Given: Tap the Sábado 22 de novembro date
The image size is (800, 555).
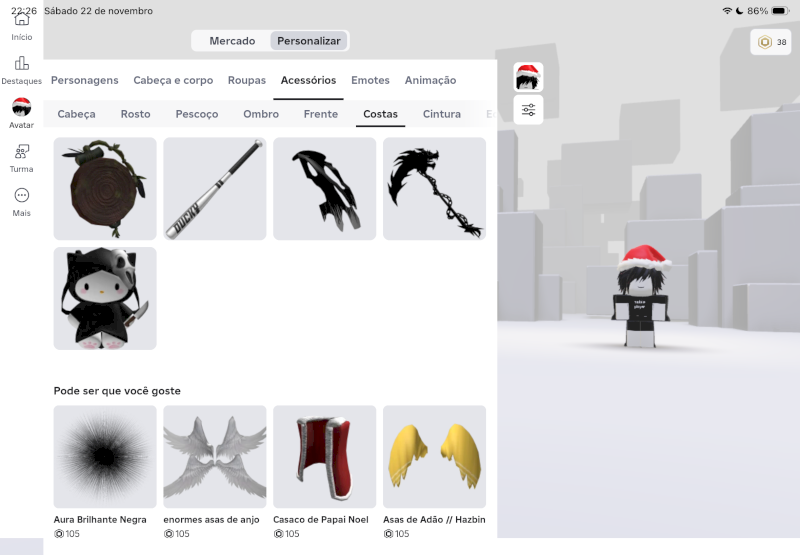Looking at the screenshot, I should tap(98, 11).
